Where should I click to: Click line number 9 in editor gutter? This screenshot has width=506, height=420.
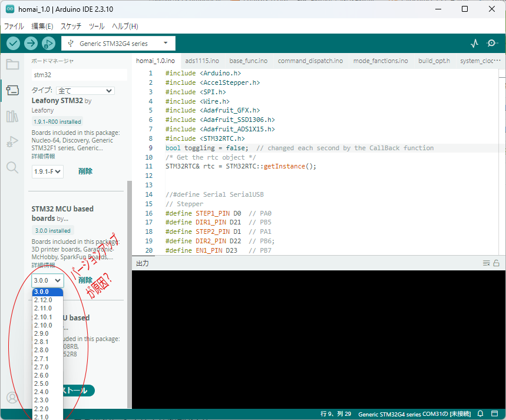tap(151, 148)
